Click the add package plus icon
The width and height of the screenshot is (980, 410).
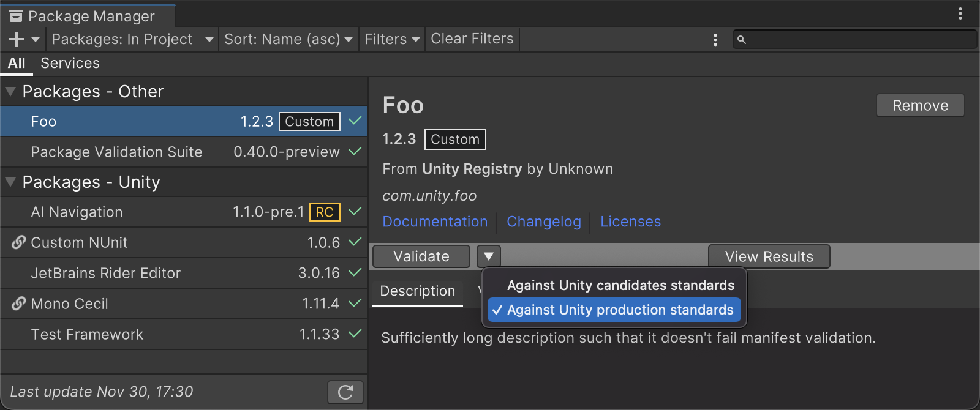tap(17, 39)
